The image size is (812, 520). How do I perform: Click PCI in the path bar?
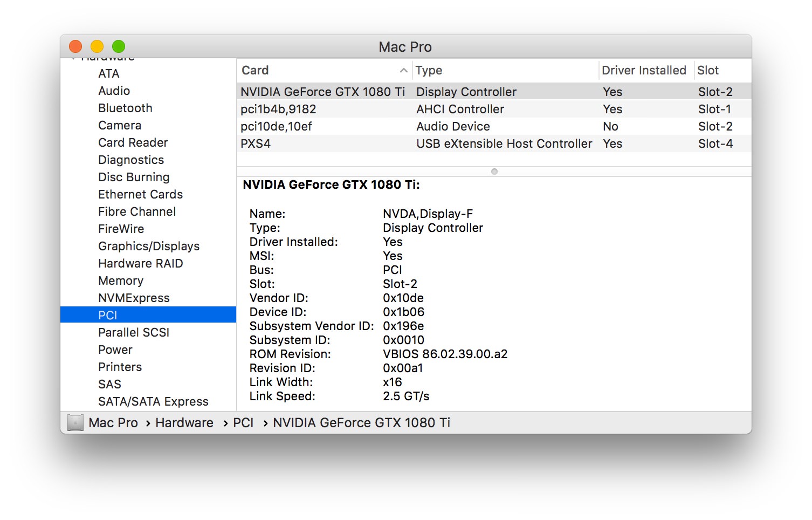coord(243,422)
